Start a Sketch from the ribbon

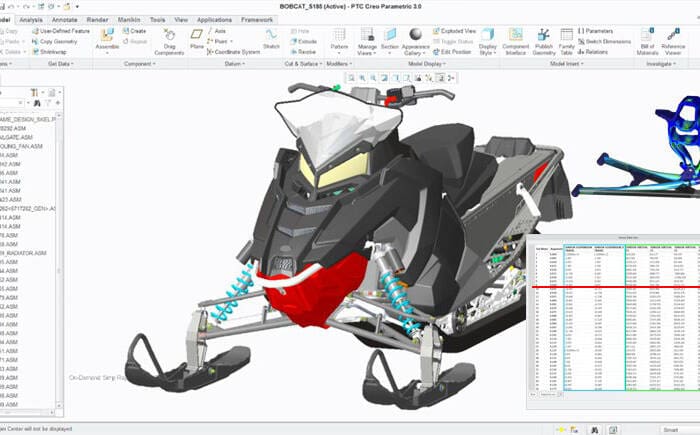(271, 38)
